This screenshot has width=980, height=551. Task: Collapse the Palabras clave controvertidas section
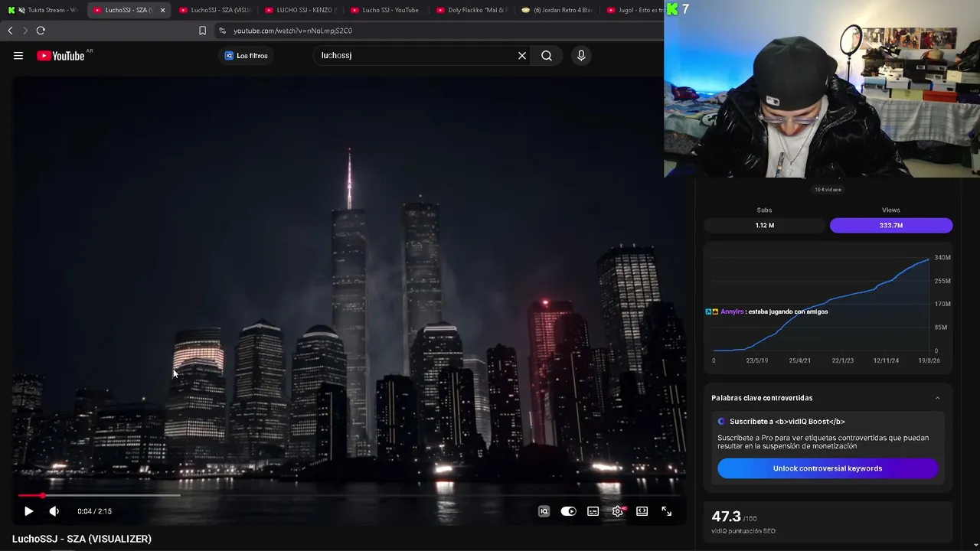937,398
